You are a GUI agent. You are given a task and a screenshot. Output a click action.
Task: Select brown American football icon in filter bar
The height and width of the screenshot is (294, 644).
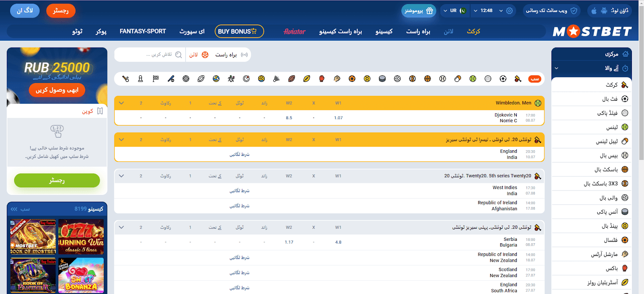[x=292, y=79]
